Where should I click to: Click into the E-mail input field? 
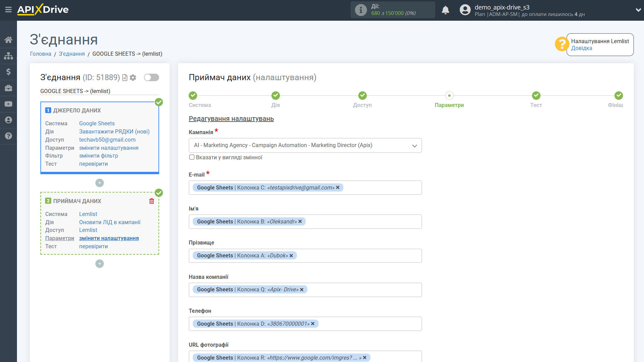click(x=305, y=188)
